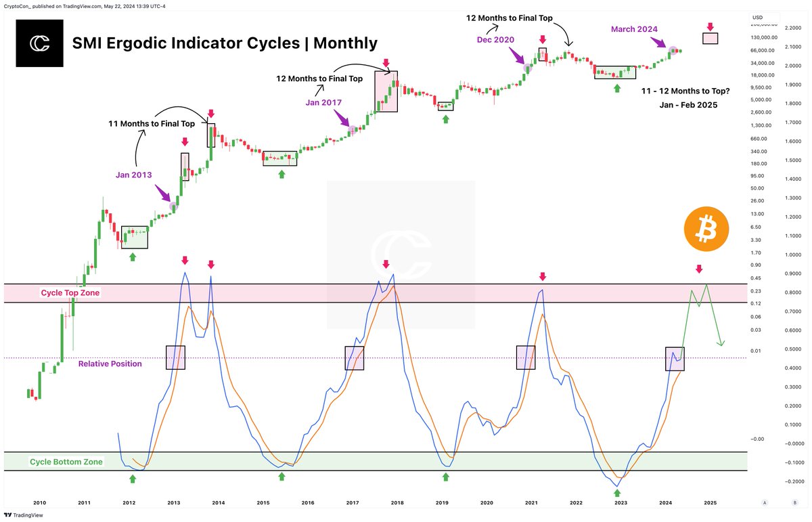The width and height of the screenshot is (812, 522).
Task: Open the USD currency label on the price axis
Action: (757, 17)
